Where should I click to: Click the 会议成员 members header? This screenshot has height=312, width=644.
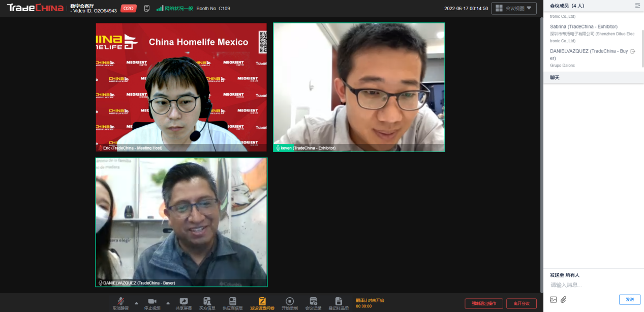tap(567, 6)
